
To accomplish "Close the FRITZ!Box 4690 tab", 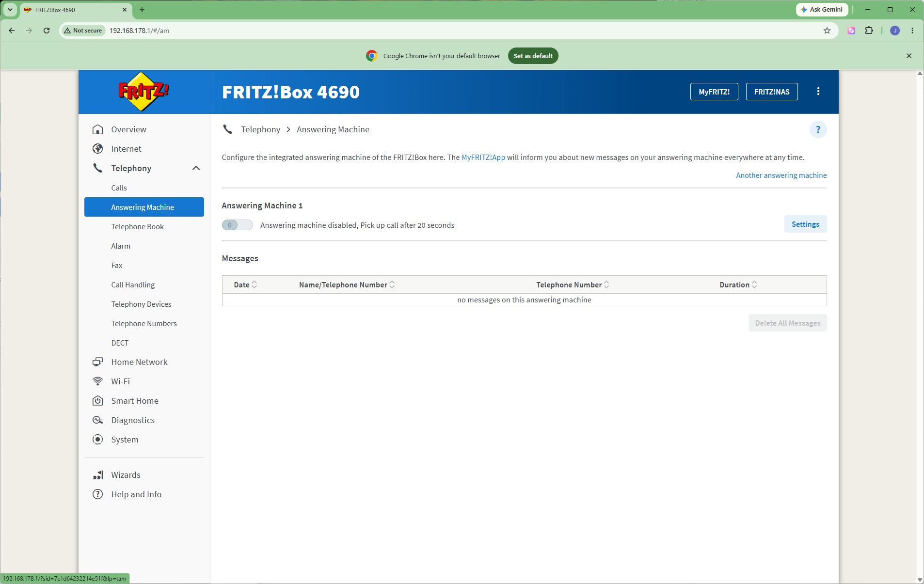I will [125, 10].
